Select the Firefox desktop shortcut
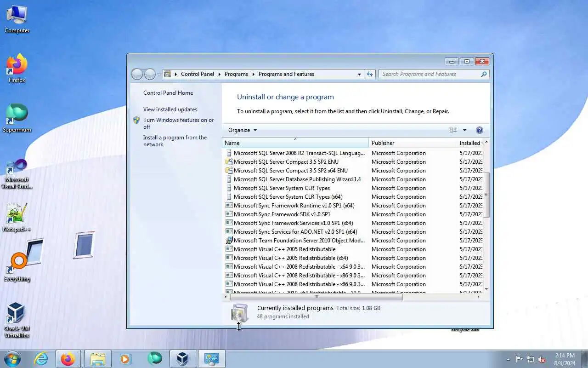This screenshot has width=588, height=368. click(x=17, y=69)
